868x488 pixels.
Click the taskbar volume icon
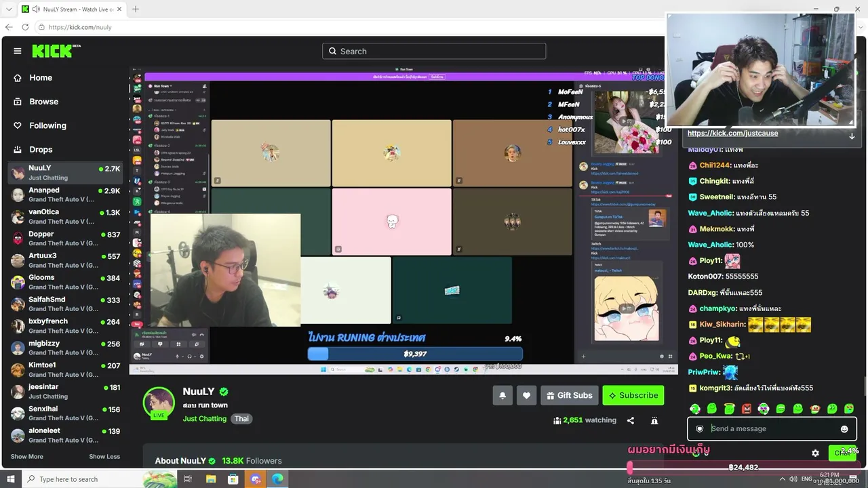coord(793,479)
